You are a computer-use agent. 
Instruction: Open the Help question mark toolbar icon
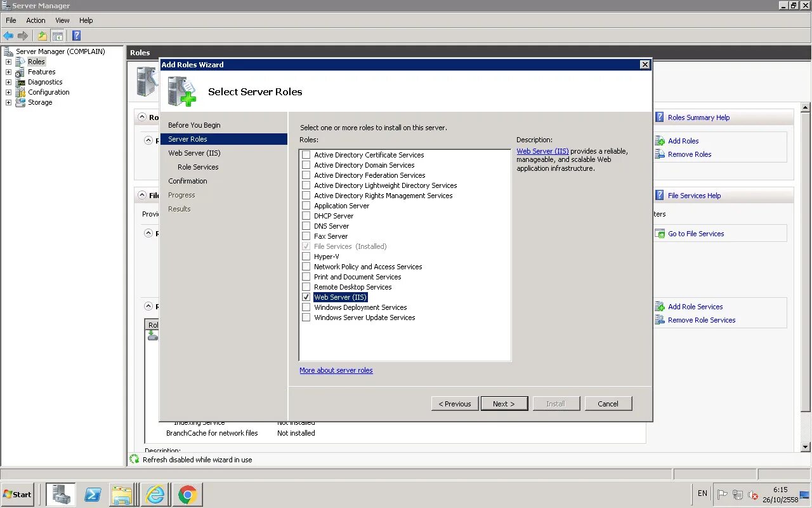pos(76,36)
